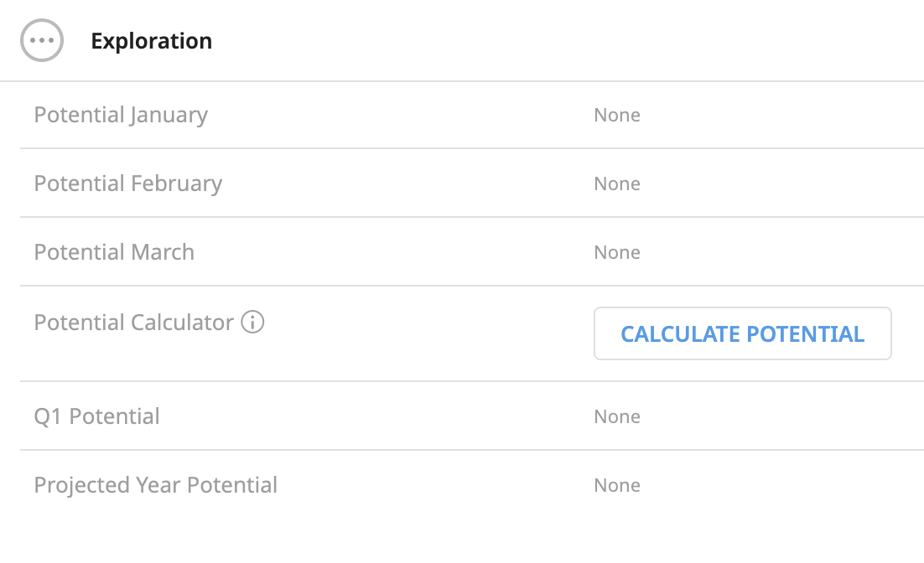This screenshot has height=563, width=924.
Task: Select the Potential January field label
Action: pos(121,115)
